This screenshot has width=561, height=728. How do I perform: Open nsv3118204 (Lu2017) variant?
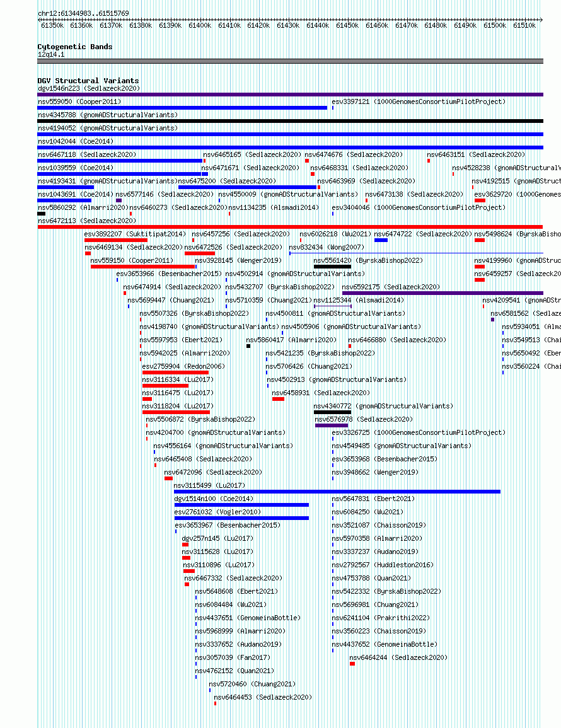(x=178, y=407)
